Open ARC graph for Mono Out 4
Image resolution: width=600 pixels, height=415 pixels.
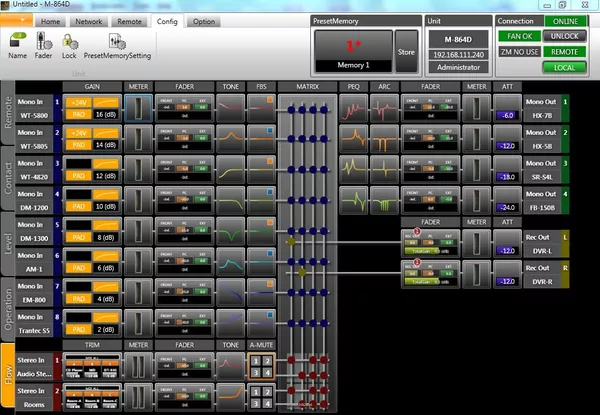(384, 200)
